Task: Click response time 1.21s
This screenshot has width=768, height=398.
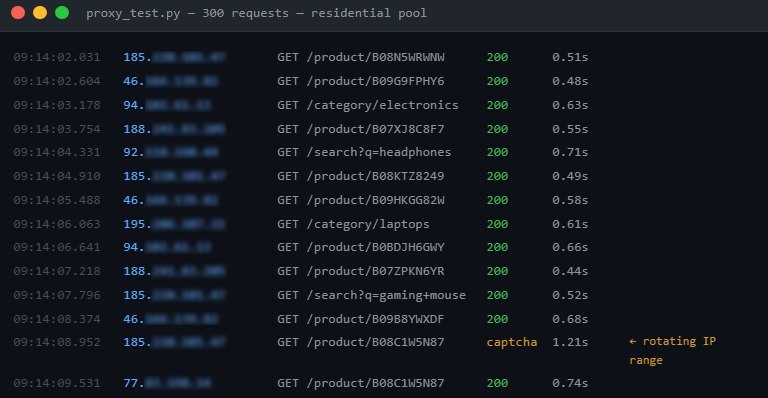Action: pyautogui.click(x=570, y=342)
